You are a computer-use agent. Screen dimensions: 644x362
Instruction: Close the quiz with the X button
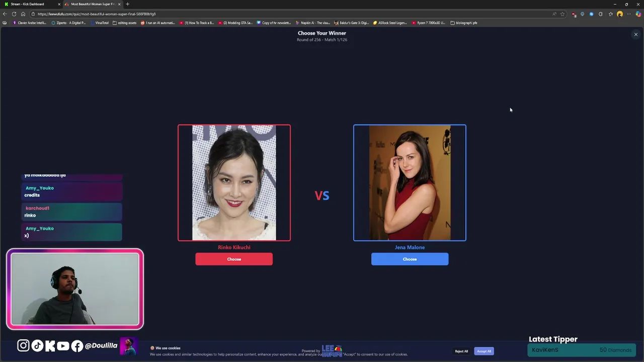click(636, 35)
